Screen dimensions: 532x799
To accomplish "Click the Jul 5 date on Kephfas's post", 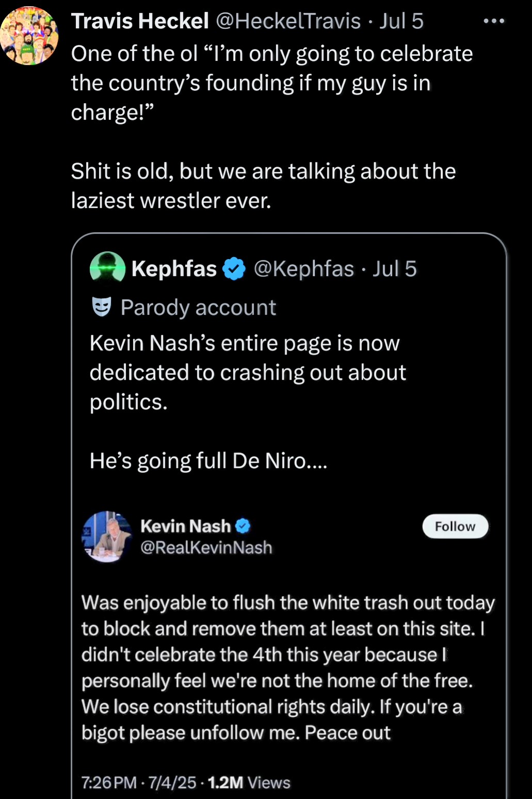I will click(x=395, y=269).
